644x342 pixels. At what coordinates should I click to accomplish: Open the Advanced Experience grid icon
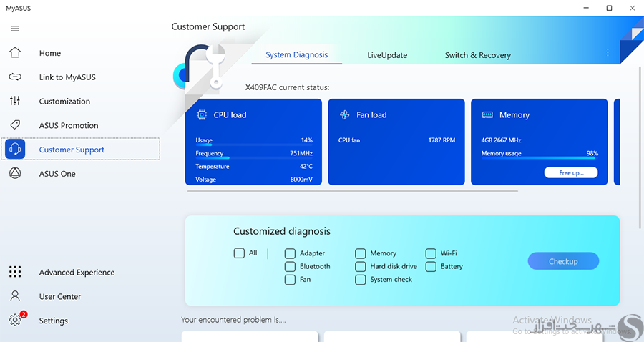pos(15,272)
